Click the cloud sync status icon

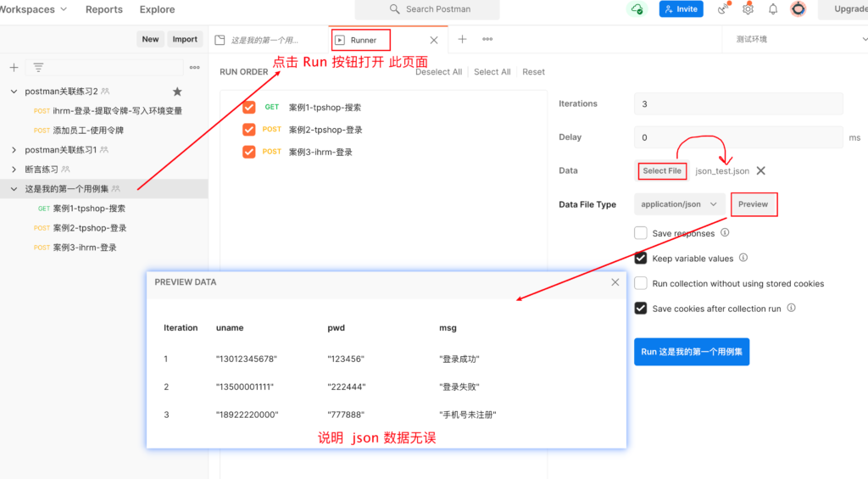pyautogui.click(x=637, y=9)
